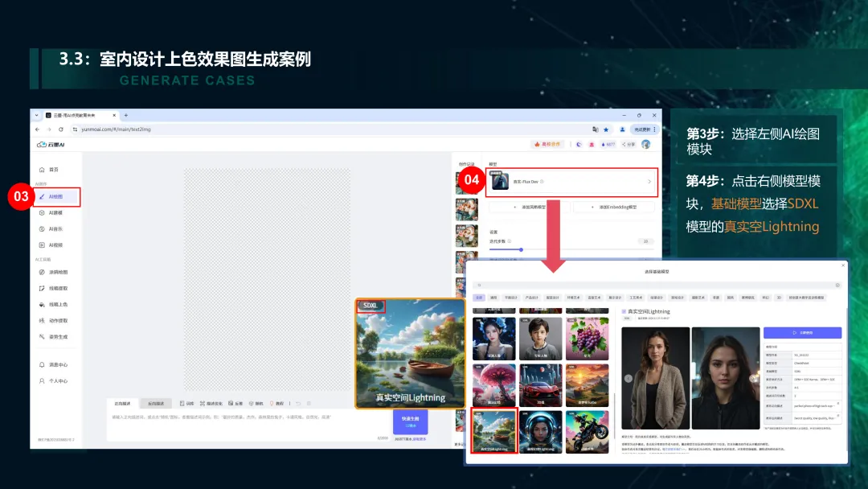Click search field in 选择基础模型 dialog
The width and height of the screenshot is (868, 489).
(x=658, y=286)
